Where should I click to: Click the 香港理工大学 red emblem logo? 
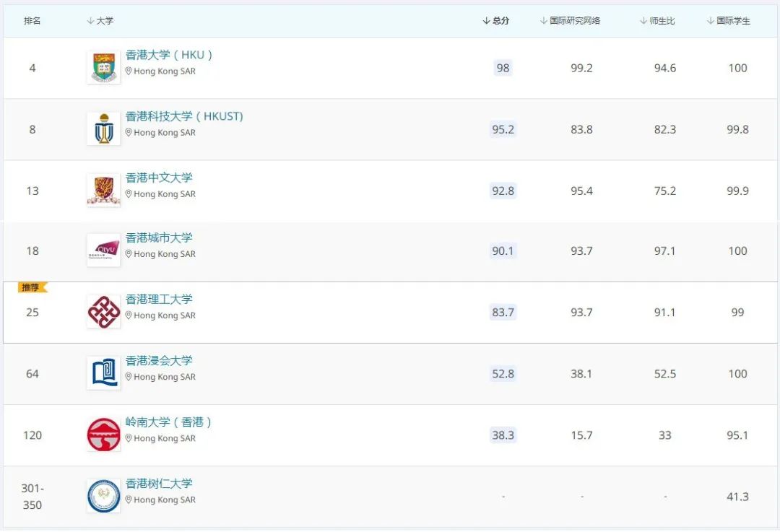103,312
